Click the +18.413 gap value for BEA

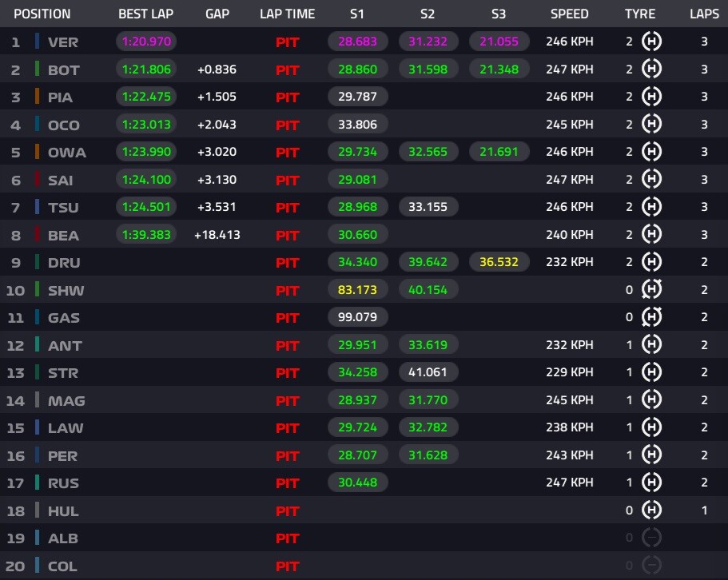pyautogui.click(x=217, y=234)
